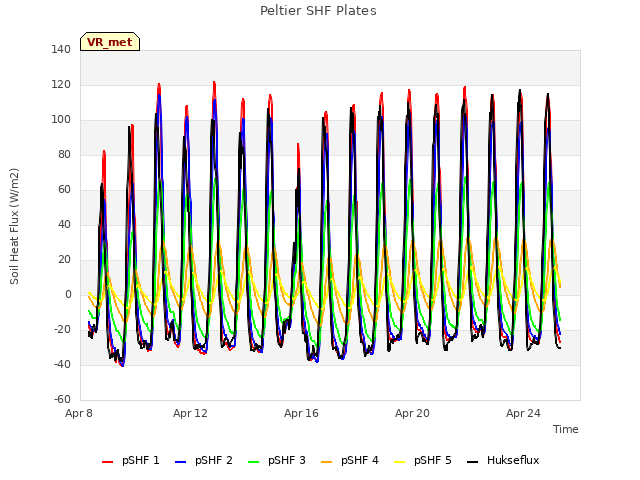Screen dimensions: 640x480
Task: Click the red pSHF 1 legend swatch
Action: [107, 462]
